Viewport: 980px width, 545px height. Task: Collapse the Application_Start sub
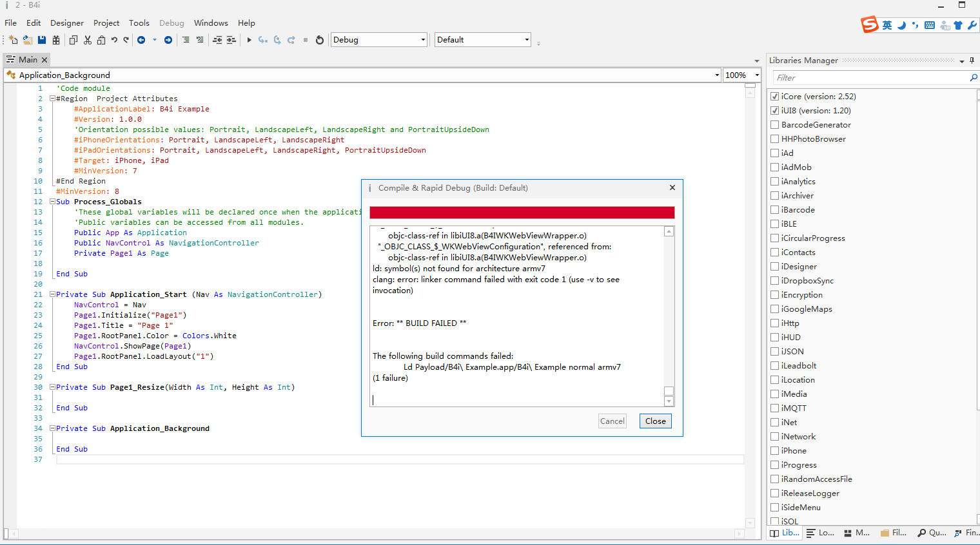pos(52,295)
